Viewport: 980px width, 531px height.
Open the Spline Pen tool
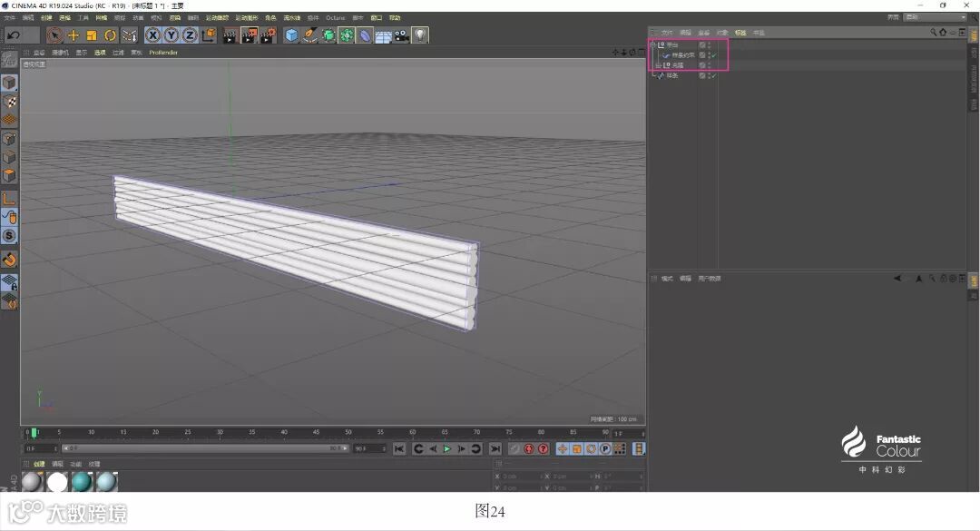[310, 35]
